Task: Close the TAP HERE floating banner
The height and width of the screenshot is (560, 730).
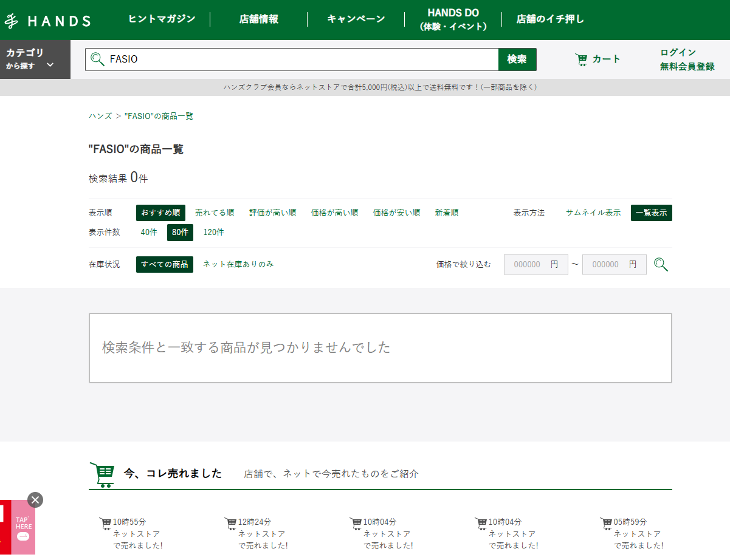Action: point(35,500)
